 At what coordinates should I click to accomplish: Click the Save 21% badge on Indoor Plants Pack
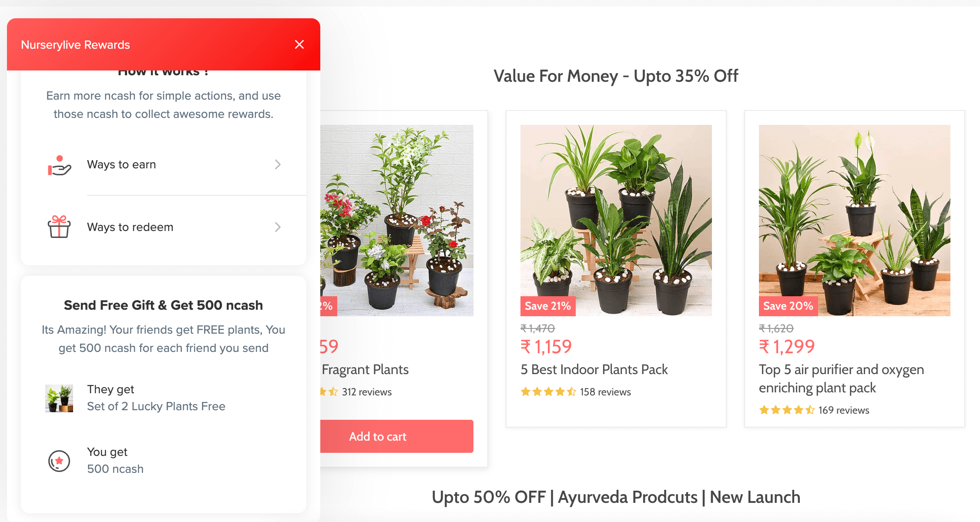(547, 306)
